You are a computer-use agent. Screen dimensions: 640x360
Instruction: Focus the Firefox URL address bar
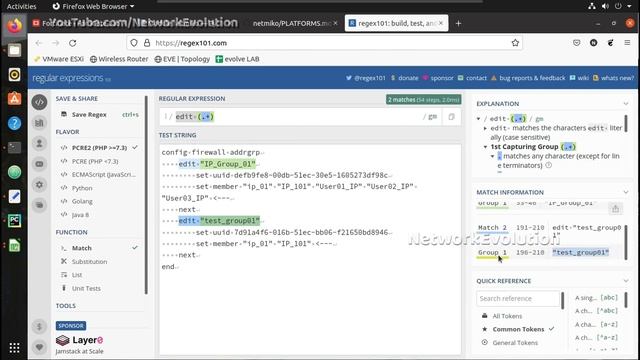pos(324,43)
